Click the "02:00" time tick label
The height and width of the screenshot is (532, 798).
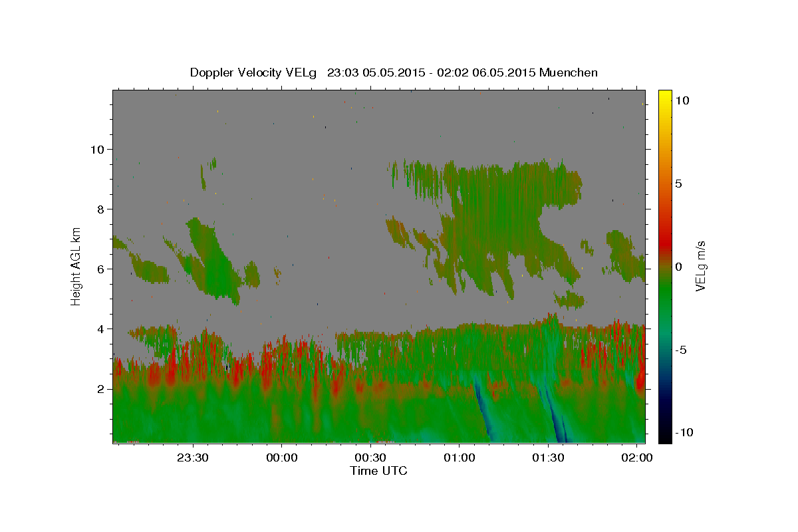(x=636, y=458)
